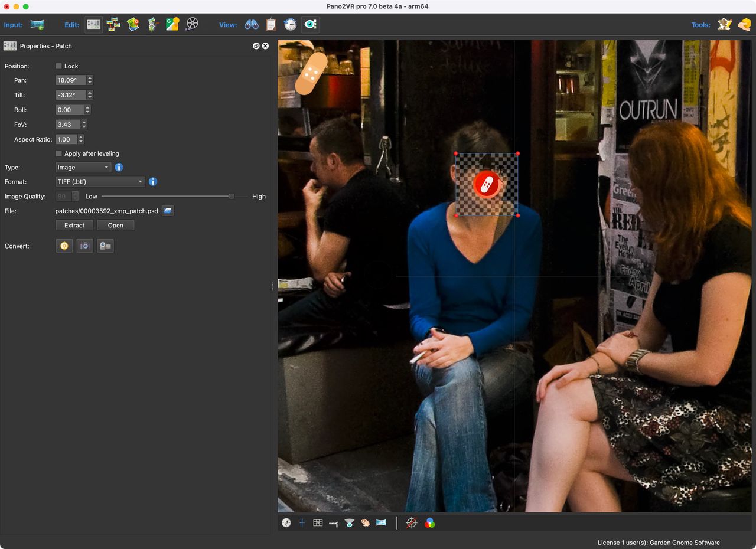Open the Output list panel
The image size is (756, 549).
coord(271,24)
